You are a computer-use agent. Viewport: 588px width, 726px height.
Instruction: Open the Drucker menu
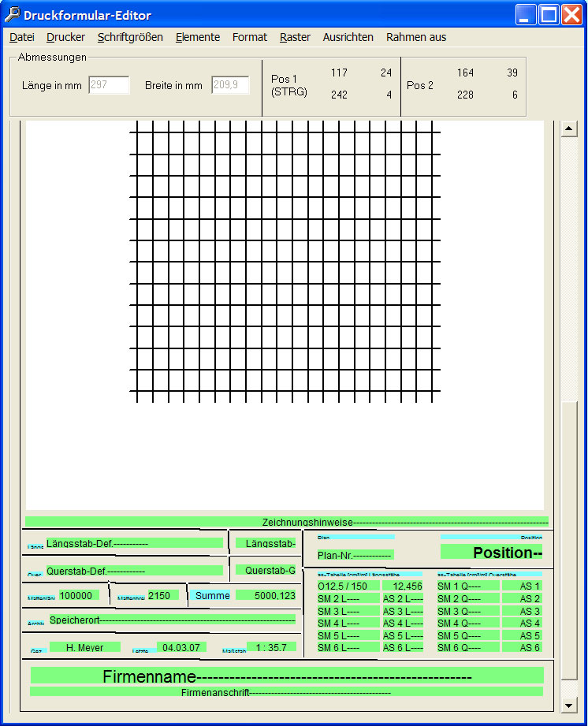[65, 37]
